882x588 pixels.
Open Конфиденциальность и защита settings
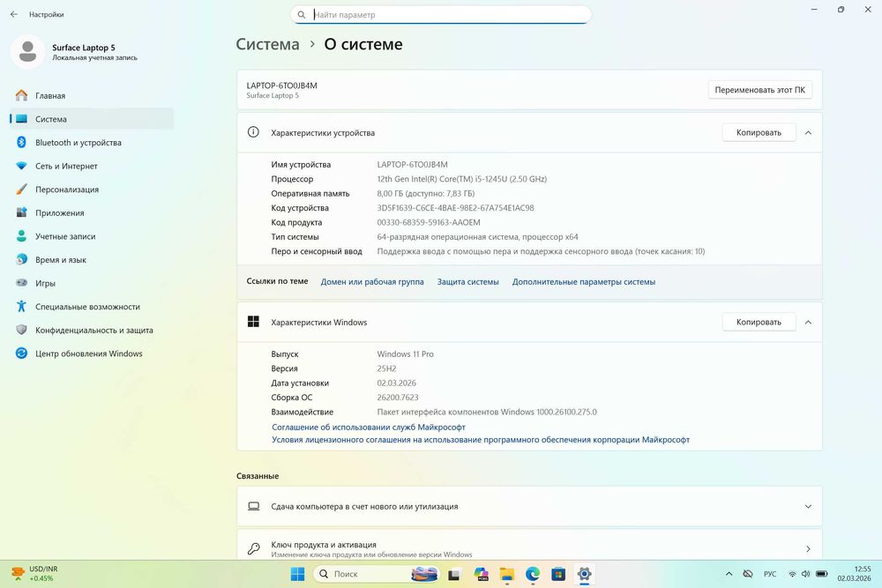click(92, 331)
